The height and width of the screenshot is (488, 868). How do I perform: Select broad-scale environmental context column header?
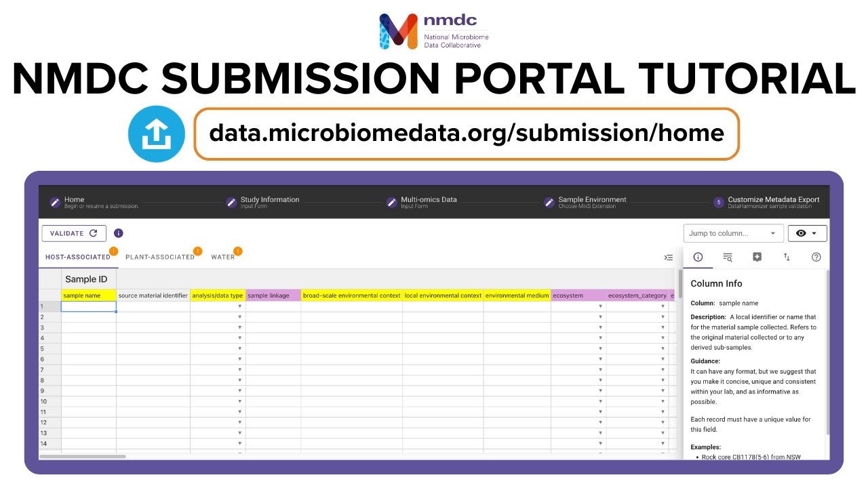352,296
